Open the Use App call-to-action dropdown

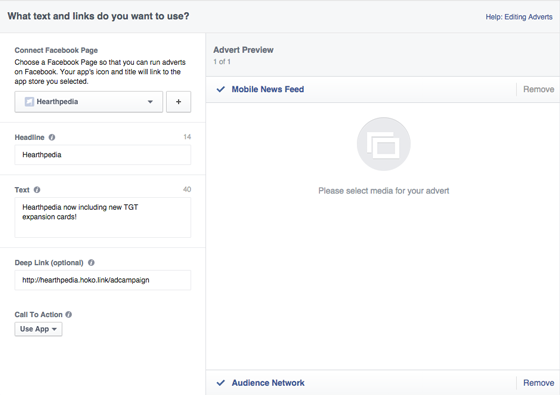(x=38, y=329)
